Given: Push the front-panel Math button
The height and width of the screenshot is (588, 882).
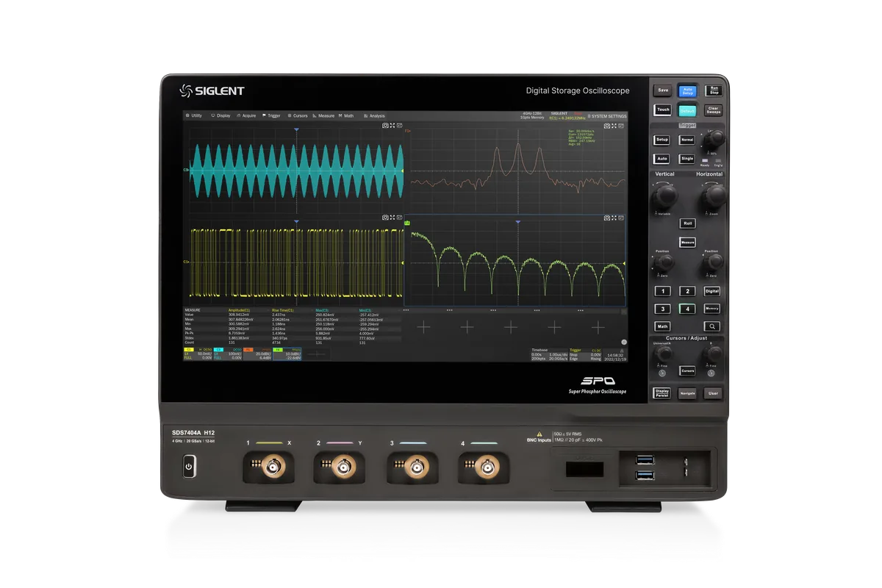Looking at the screenshot, I should [x=663, y=326].
